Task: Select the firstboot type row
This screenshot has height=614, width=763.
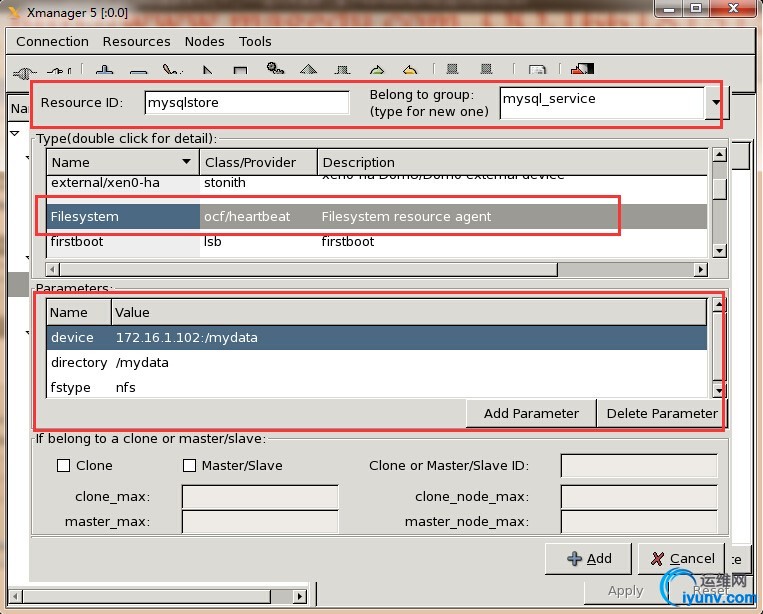Action: (377, 242)
